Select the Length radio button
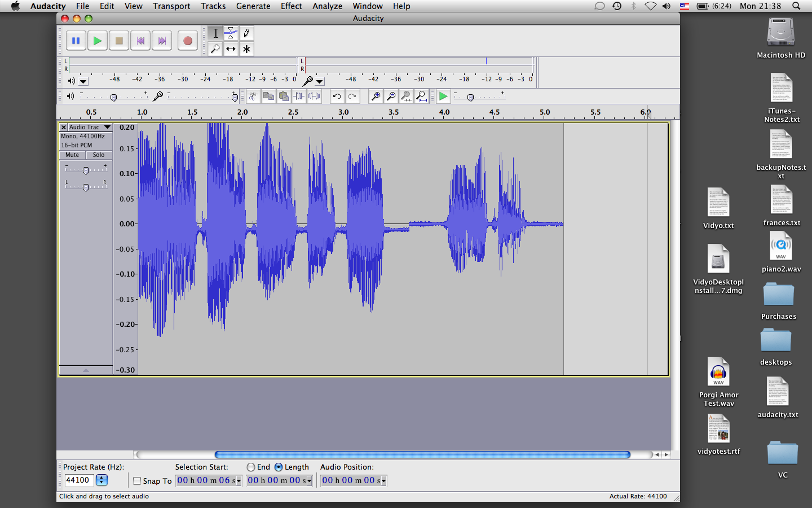This screenshot has height=508, width=812. point(279,467)
